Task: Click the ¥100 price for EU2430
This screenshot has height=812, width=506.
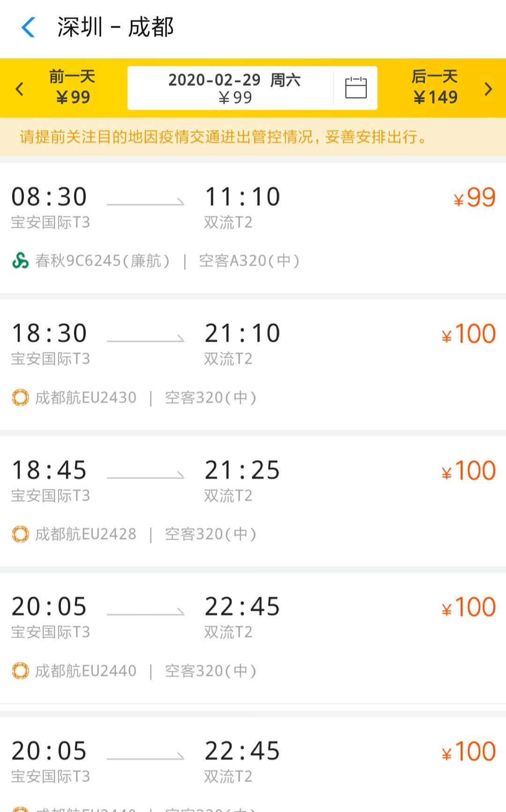Action: coord(469,334)
